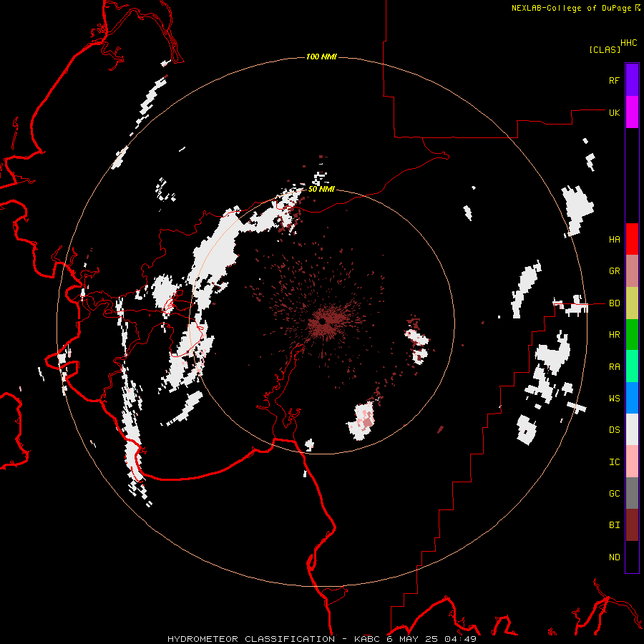Click the BI legend label
This screenshot has width=644, height=644.
(x=614, y=525)
